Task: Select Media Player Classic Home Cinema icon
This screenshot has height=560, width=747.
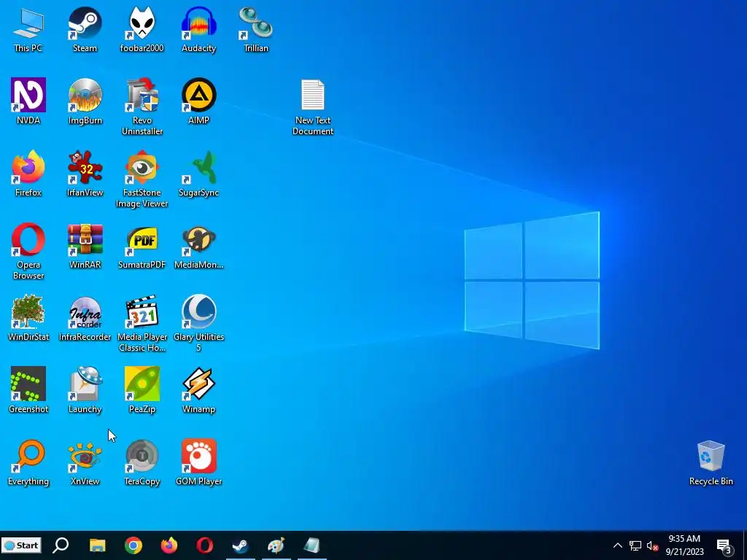Action: (x=142, y=324)
